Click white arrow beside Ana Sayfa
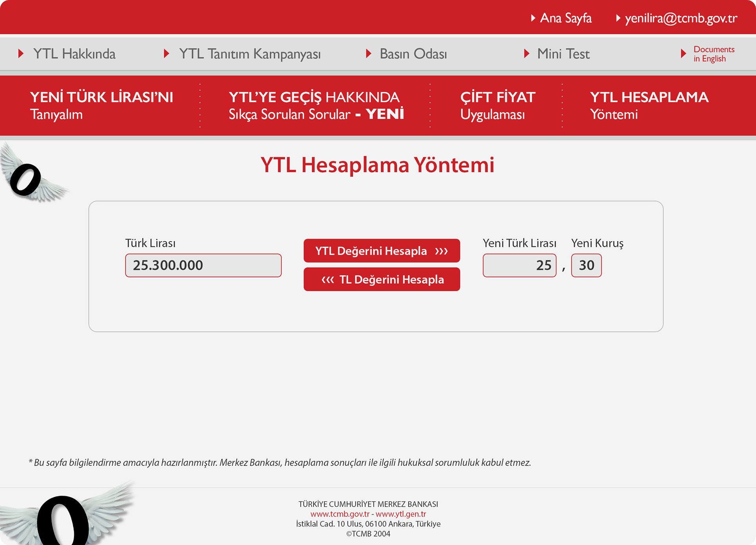Screen dimensions: 756x545 533,18
